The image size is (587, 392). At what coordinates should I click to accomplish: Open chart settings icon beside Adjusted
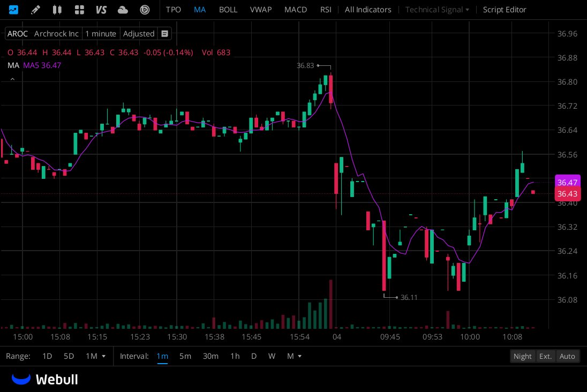click(164, 34)
